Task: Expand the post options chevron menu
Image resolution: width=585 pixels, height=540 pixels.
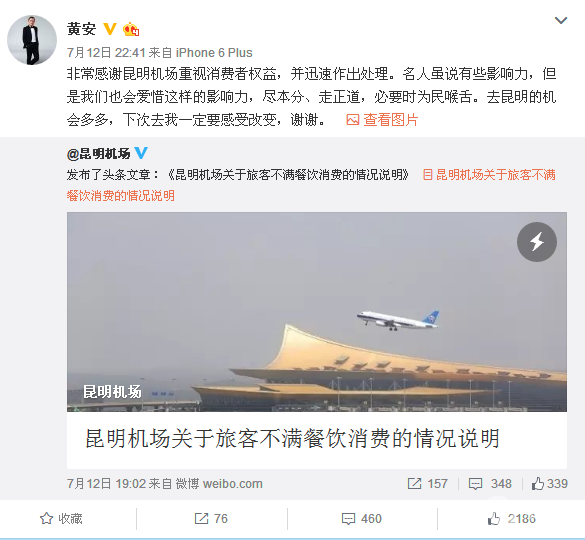Action: (561, 20)
